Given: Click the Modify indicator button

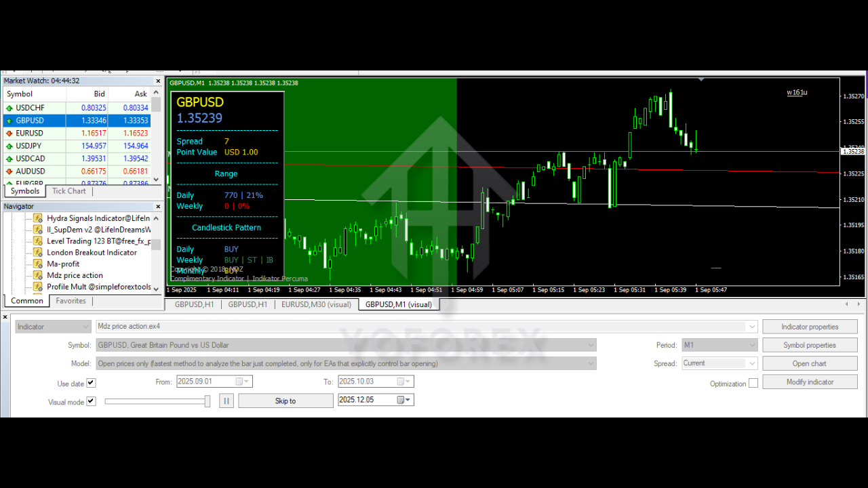Looking at the screenshot, I should 810,381.
